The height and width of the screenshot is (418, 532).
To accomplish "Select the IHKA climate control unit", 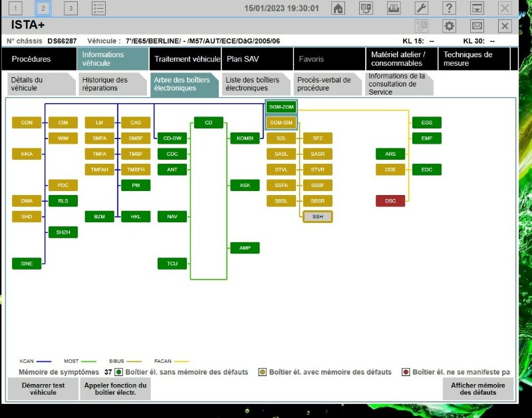I will coord(27,154).
